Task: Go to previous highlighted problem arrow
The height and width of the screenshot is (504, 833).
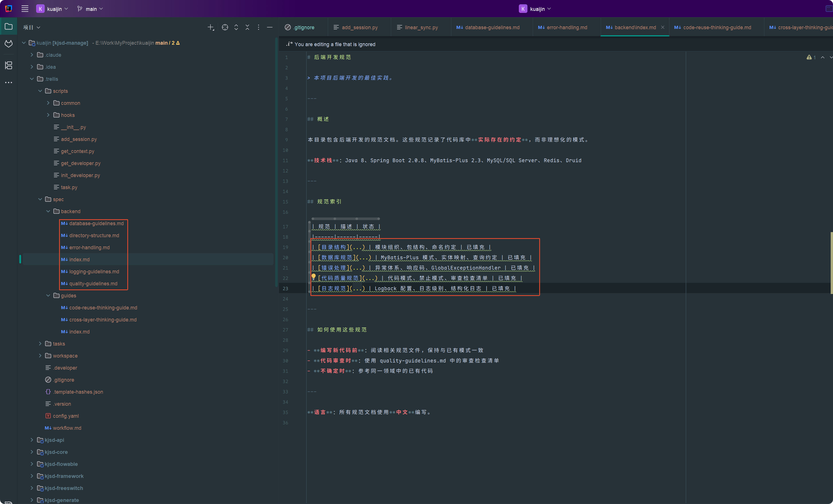Action: pos(822,58)
